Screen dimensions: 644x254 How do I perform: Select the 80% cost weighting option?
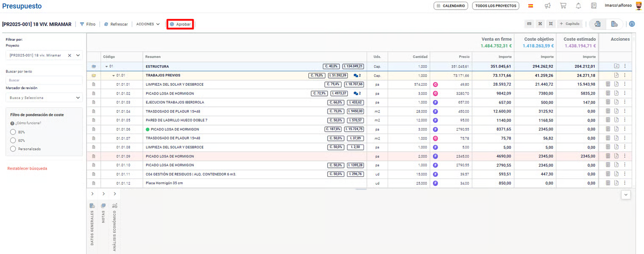13,132
